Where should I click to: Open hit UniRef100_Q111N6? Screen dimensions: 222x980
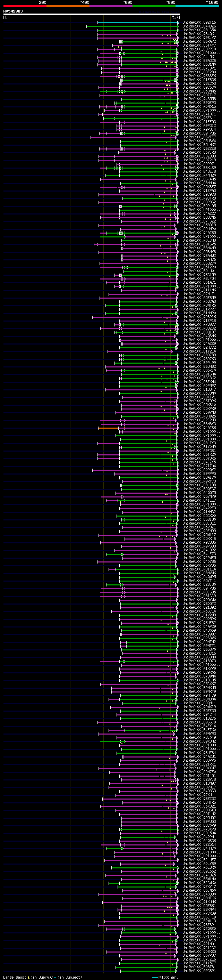coord(199,290)
